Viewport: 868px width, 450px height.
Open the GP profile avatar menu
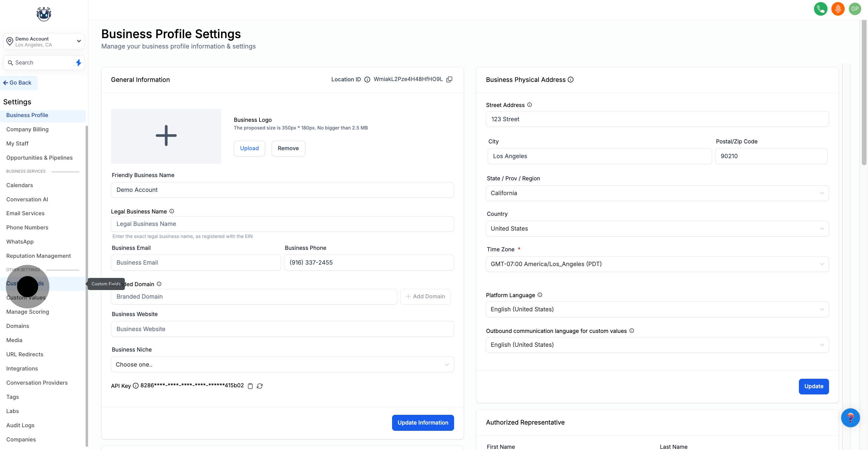[x=855, y=9]
